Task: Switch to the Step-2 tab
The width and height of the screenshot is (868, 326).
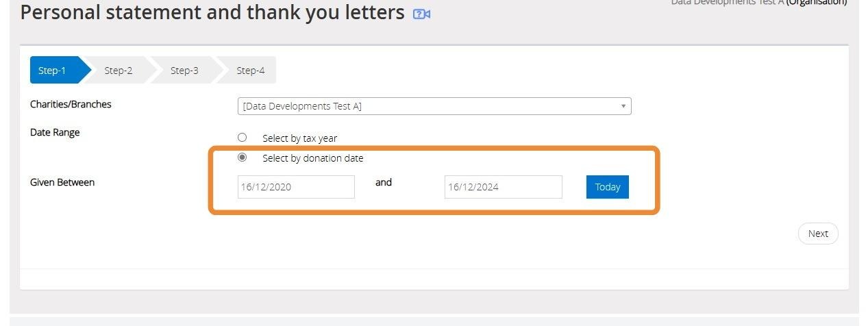Action: pos(119,70)
